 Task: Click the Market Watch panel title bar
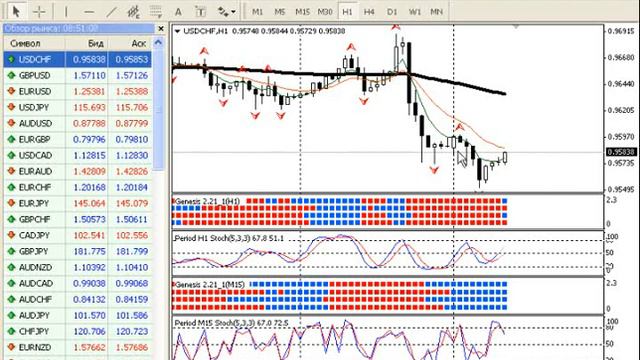click(x=79, y=29)
